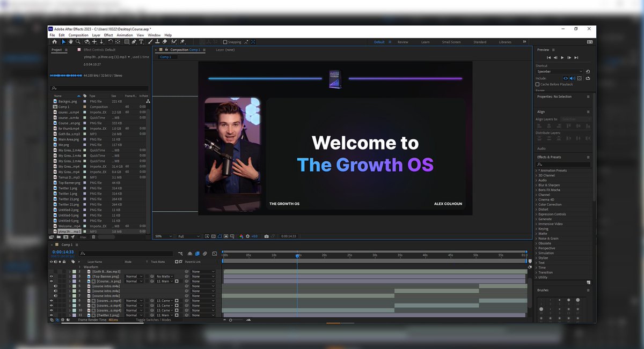The width and height of the screenshot is (644, 349).
Task: Select the Hand tool
Action: [71, 41]
